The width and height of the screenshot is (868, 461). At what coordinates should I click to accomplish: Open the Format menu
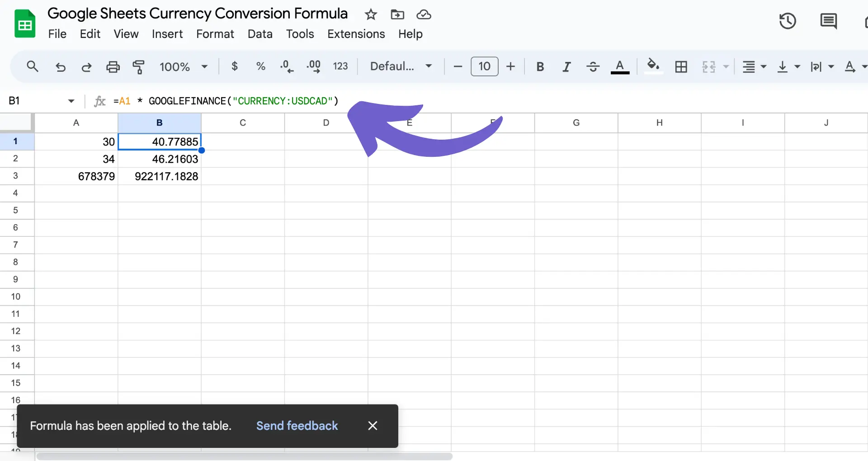pos(215,34)
